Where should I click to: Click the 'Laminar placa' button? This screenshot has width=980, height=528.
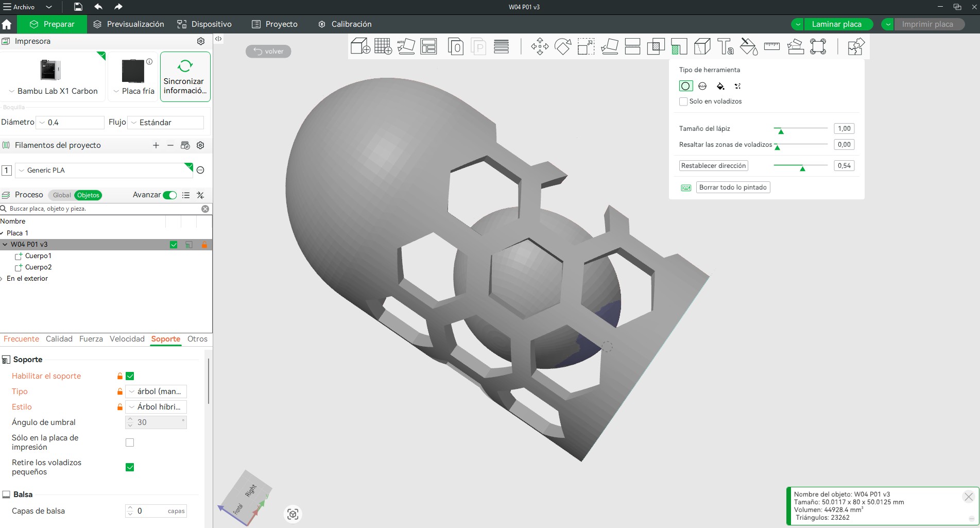(x=836, y=24)
